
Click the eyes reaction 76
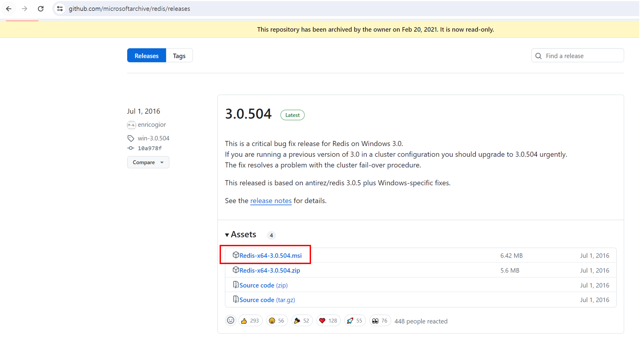380,321
